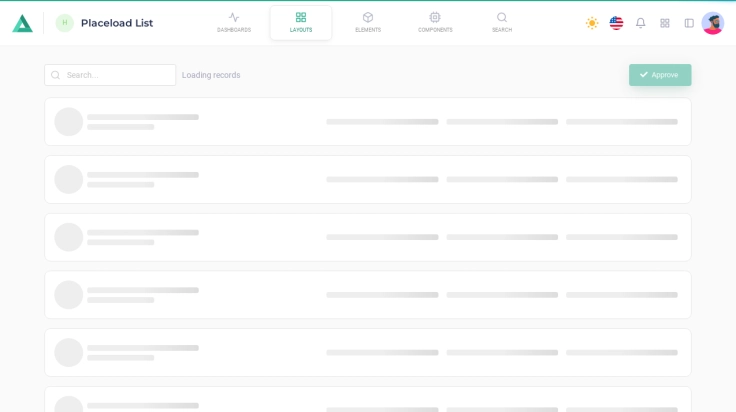Open the user profile avatar menu
The image size is (736, 412).
(x=713, y=23)
